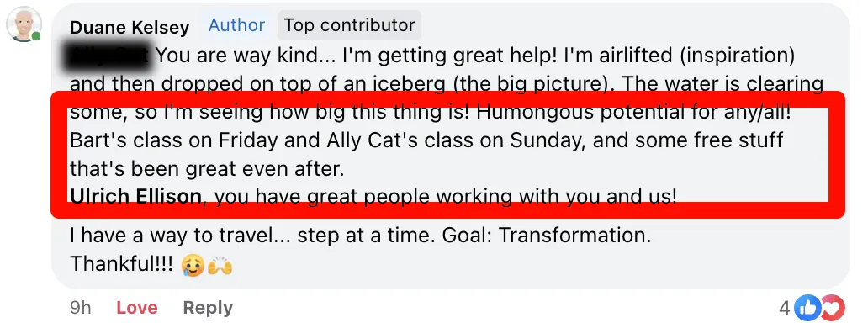
Task: Click the Author badge
Action: pyautogui.click(x=237, y=25)
